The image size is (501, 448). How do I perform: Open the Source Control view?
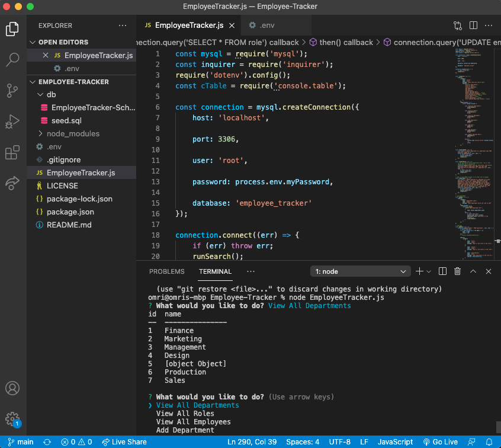coord(13,90)
